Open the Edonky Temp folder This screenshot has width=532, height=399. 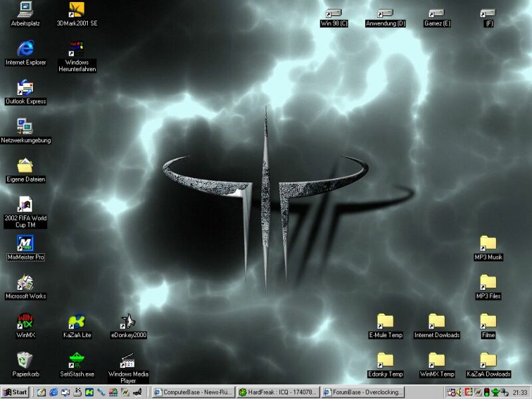(x=386, y=365)
